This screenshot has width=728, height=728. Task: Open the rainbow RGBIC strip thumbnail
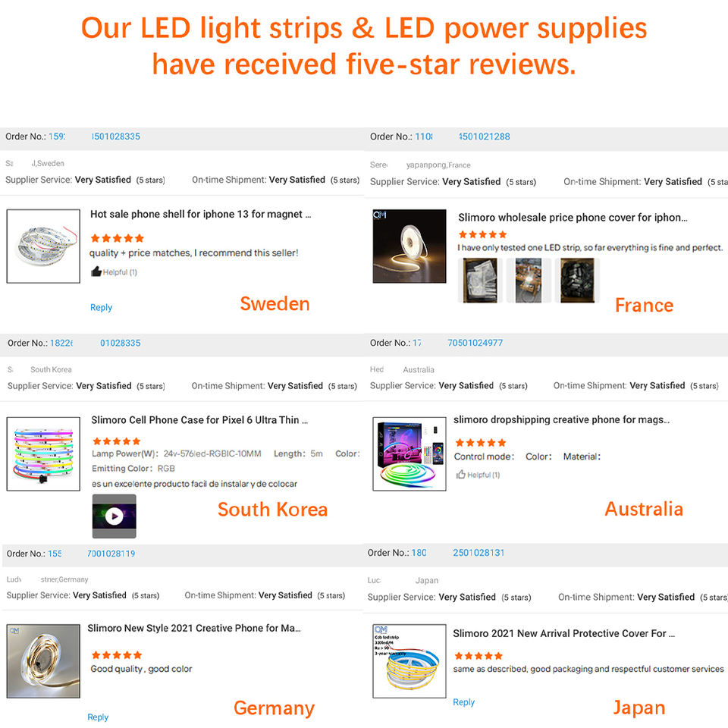[43, 453]
